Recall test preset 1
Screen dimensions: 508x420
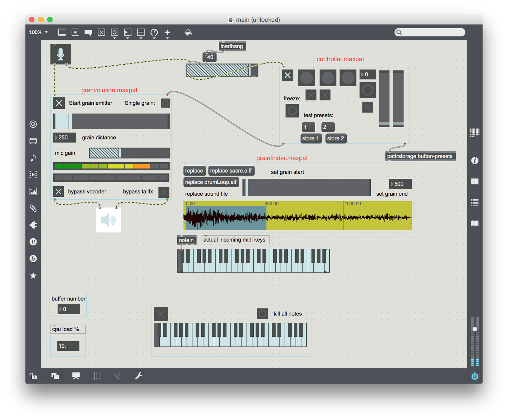point(308,127)
